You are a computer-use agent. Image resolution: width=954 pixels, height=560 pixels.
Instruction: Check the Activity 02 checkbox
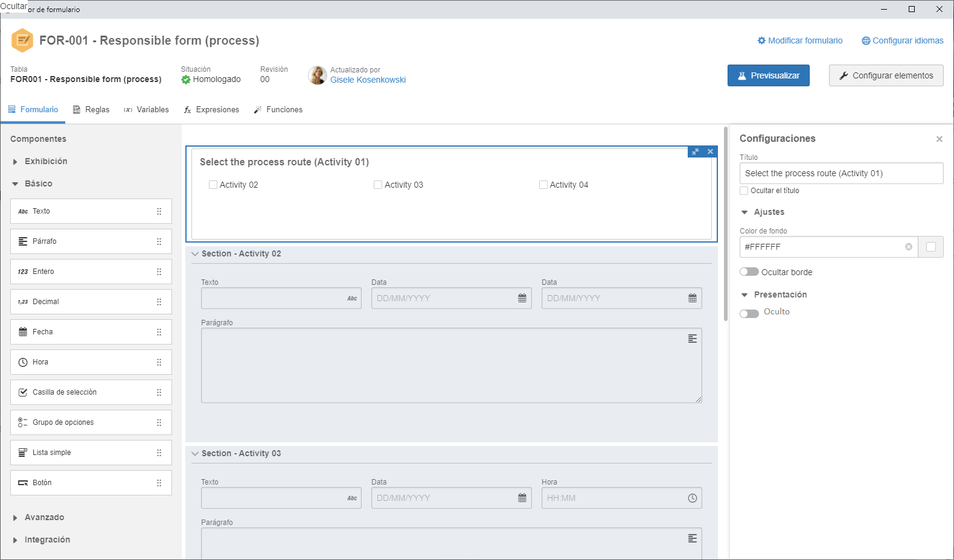coord(213,185)
